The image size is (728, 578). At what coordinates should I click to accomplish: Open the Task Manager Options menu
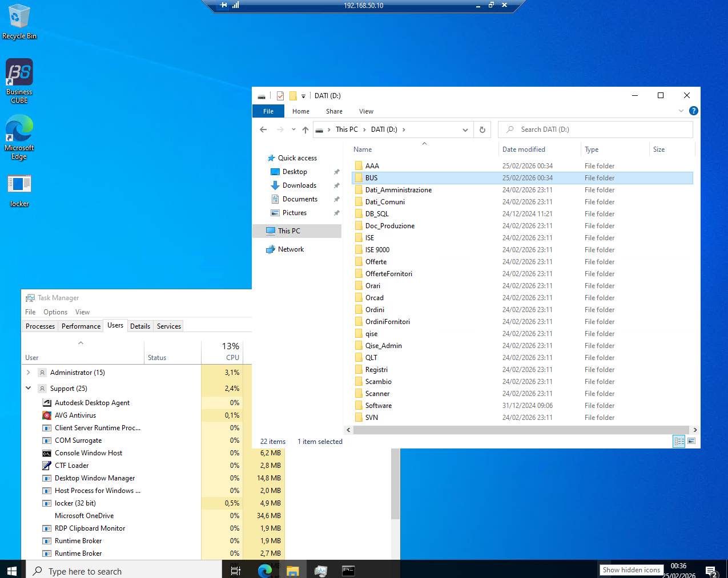55,312
